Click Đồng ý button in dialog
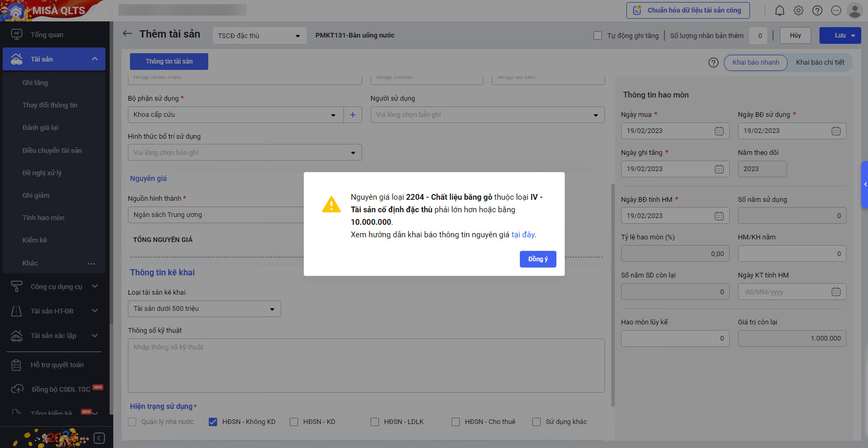 click(x=538, y=259)
